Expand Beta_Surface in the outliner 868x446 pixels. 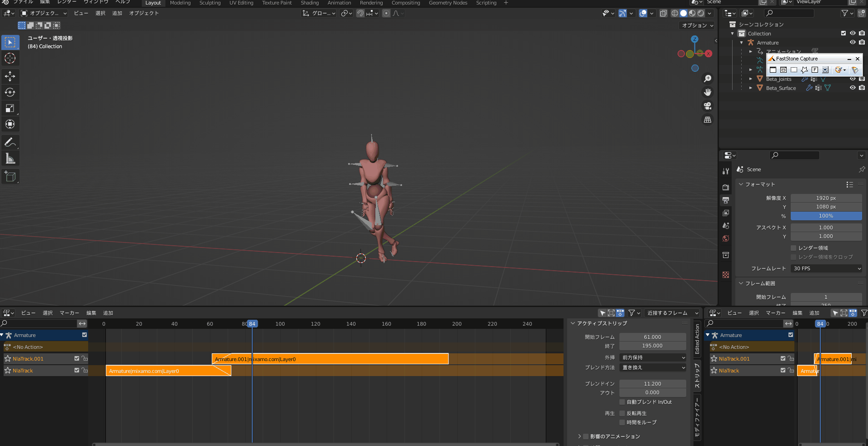click(x=751, y=88)
